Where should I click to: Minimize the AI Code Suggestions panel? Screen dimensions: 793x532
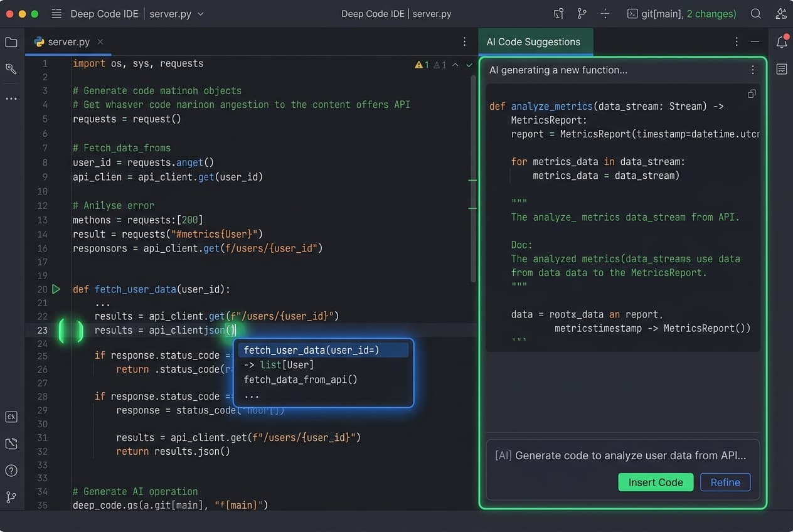pyautogui.click(x=755, y=41)
